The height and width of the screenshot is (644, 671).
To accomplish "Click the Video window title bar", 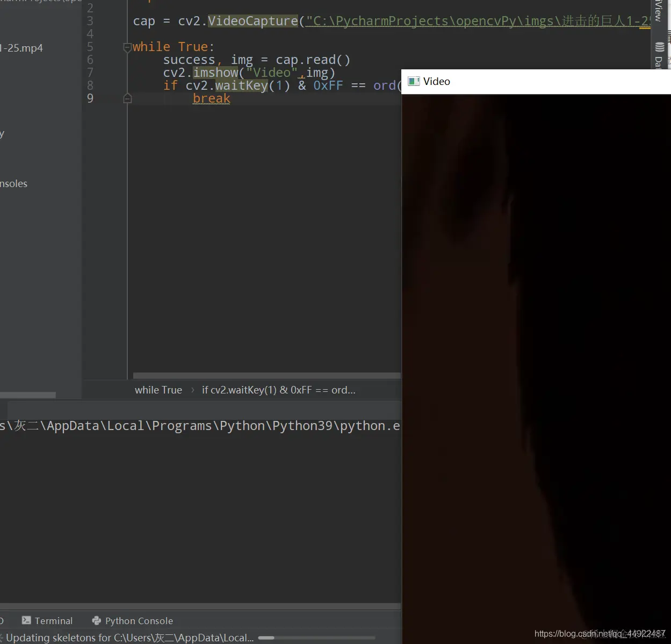I will tap(536, 82).
